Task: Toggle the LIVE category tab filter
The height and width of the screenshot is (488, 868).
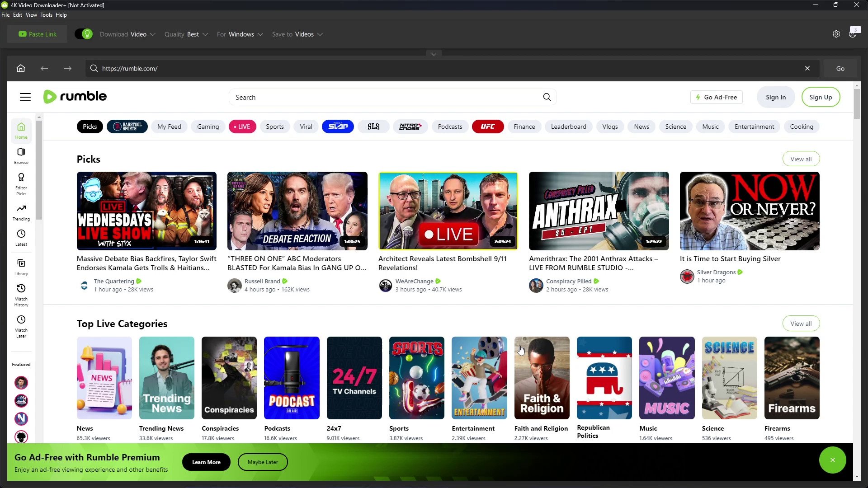Action: [x=244, y=127]
